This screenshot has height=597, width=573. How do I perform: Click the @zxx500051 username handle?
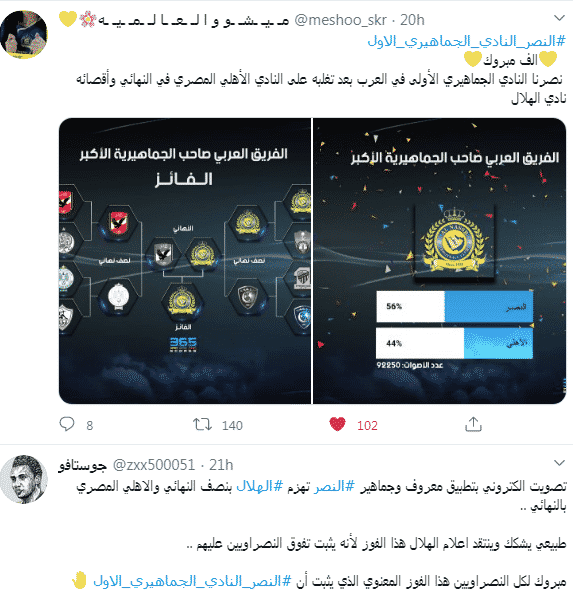coord(154,465)
